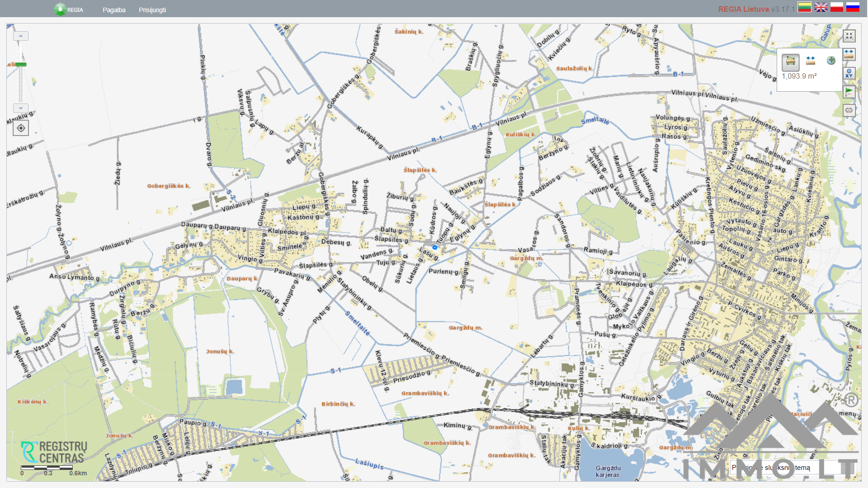Zoom in using the up arrow
Screen dimensions: 868x488
click(21, 36)
